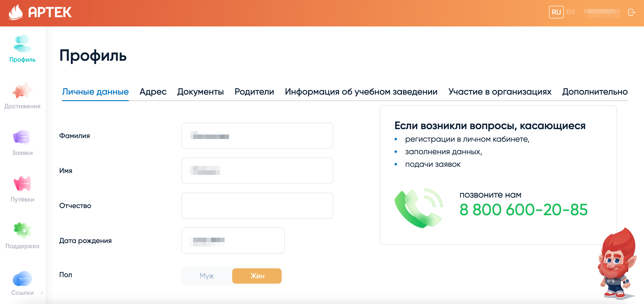Open the Профиль section
Screen dimensions: 644x304
(22, 49)
